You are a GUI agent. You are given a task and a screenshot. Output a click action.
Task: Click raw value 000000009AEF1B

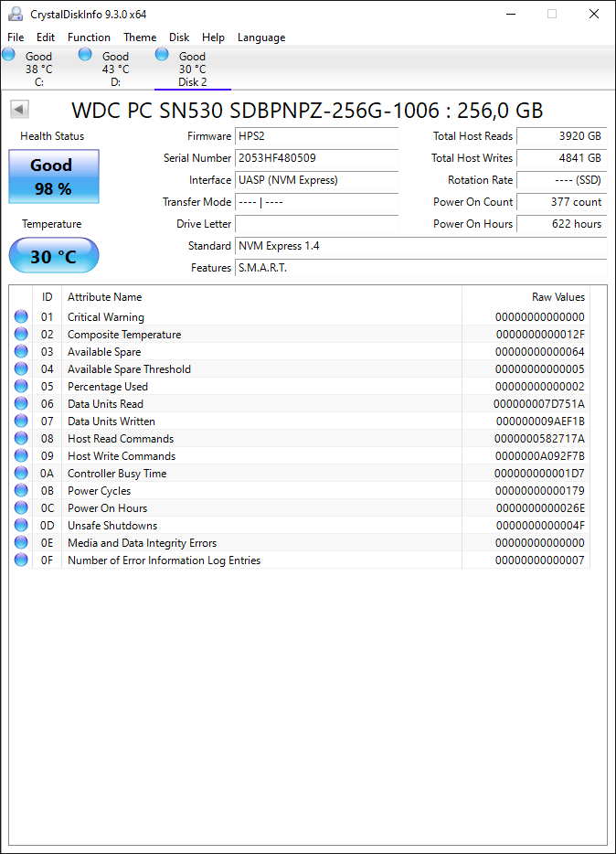click(540, 422)
